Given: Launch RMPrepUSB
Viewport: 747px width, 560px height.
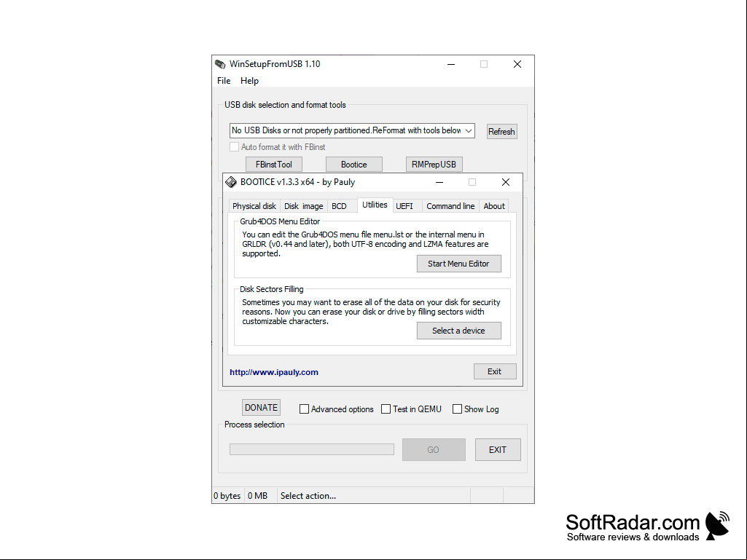Looking at the screenshot, I should [434, 165].
